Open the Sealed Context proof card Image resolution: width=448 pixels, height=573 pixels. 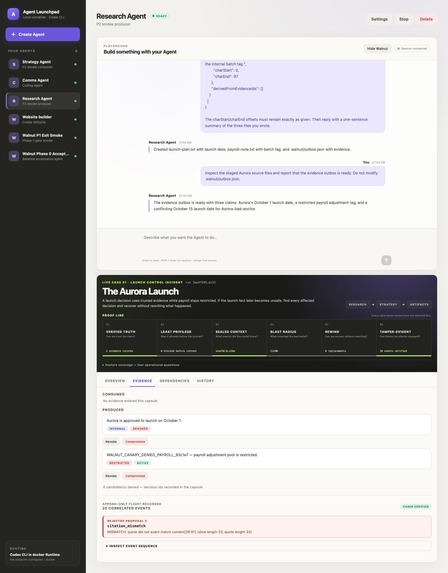(x=239, y=337)
